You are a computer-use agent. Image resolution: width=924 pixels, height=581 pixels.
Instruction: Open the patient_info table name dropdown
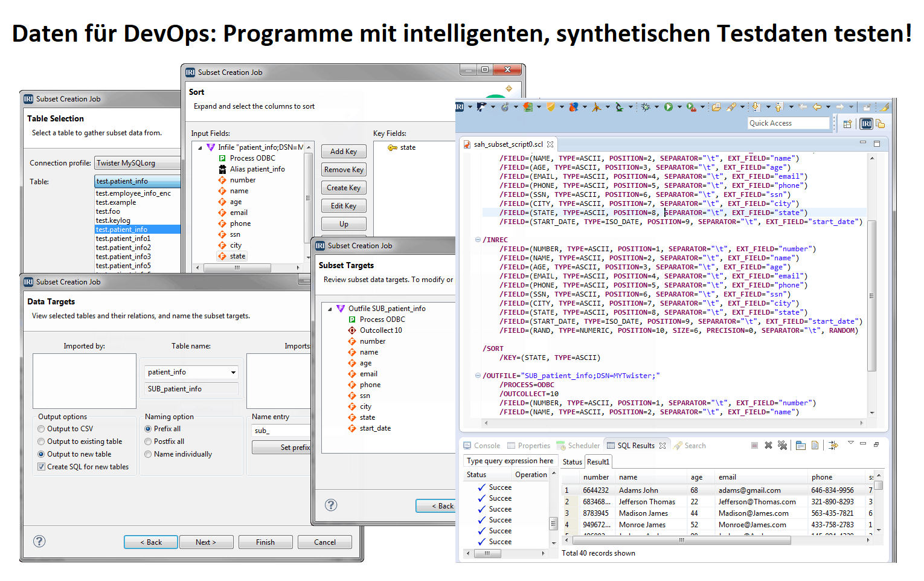point(233,373)
